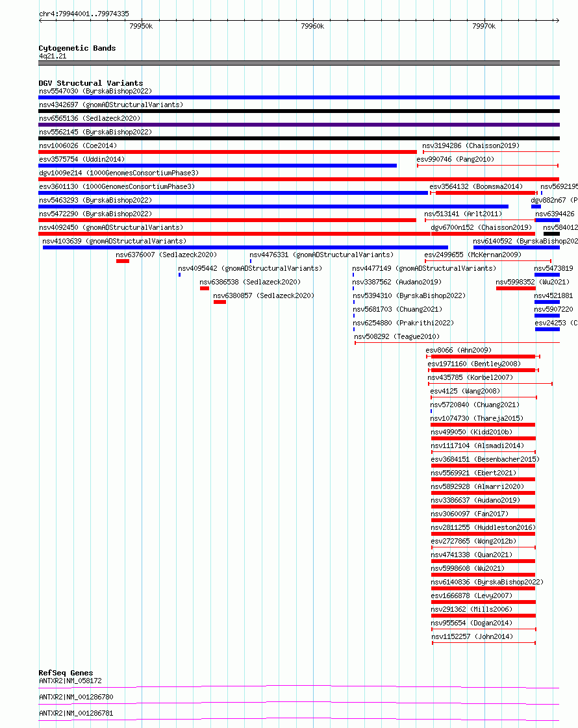Screen dimensions: 578x728
Task: Select the nsv5569921 (Ebert2021) label
Action: click(473, 473)
